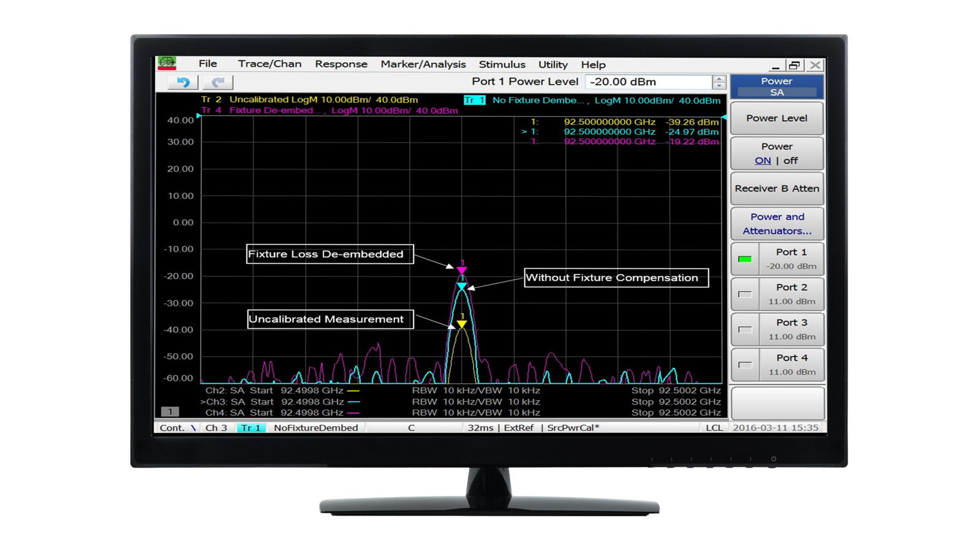This screenshot has width=980, height=551.
Task: Click Tr 1 in the status bar
Action: click(251, 428)
